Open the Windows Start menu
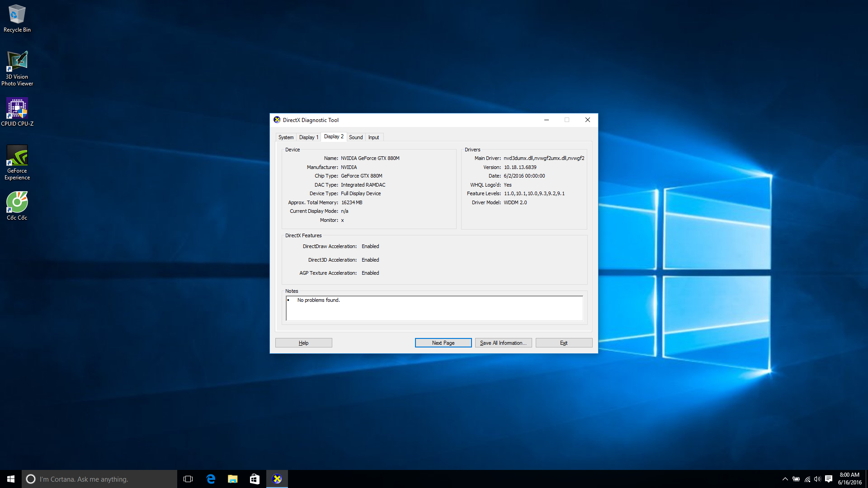The width and height of the screenshot is (868, 488). coord(11,479)
